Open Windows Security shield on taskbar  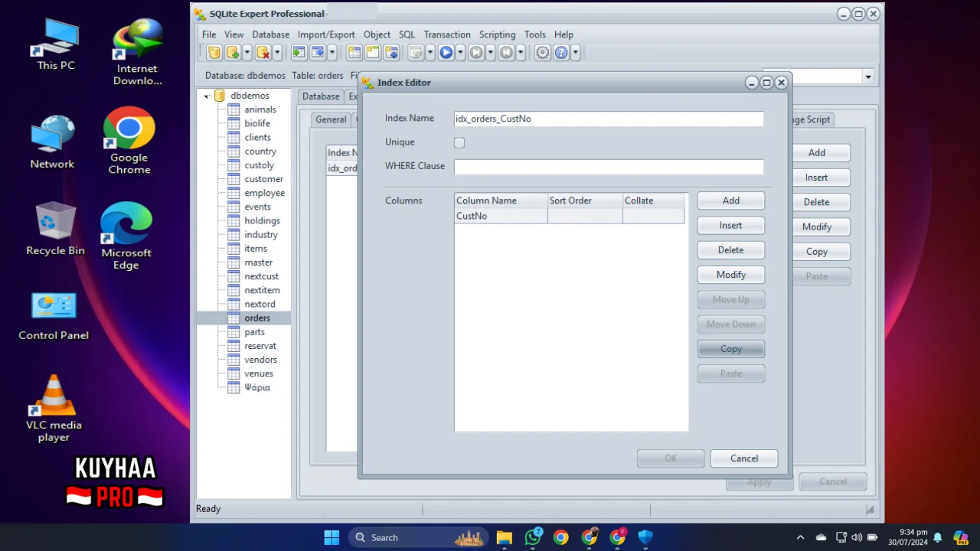click(645, 537)
